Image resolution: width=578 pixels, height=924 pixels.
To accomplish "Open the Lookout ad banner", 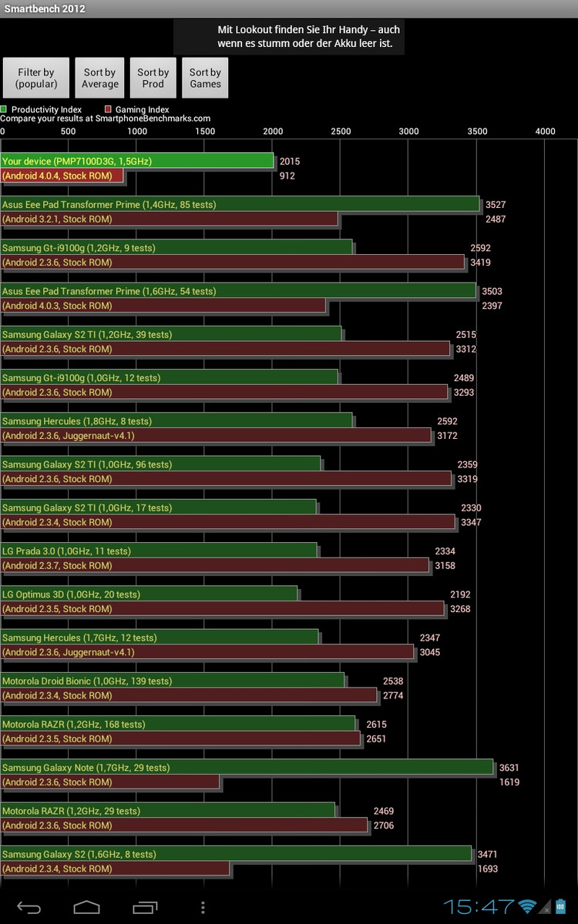I will click(x=289, y=36).
